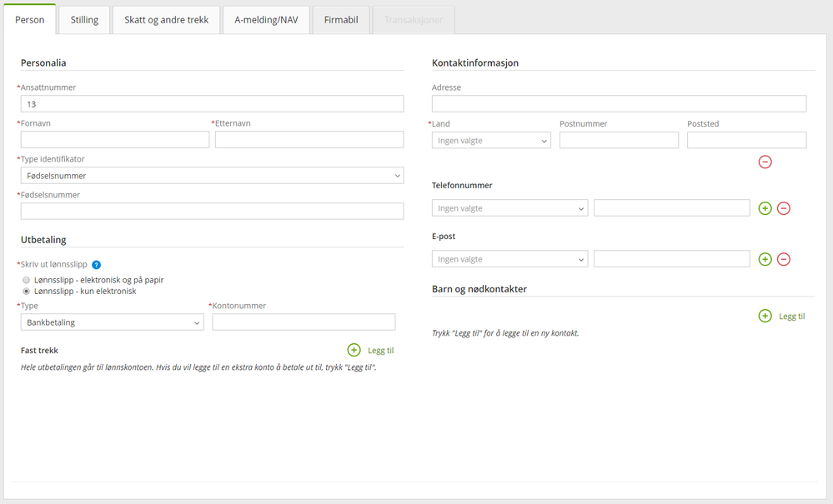Open the Land dropdown
The width and height of the screenshot is (833, 504).
pos(491,141)
